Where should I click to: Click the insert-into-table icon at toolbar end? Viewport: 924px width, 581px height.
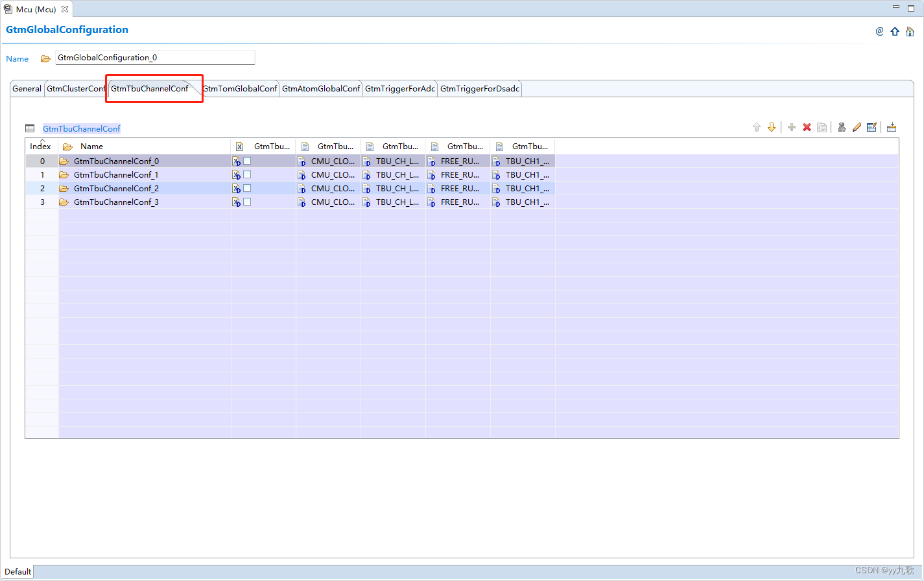[x=892, y=127]
